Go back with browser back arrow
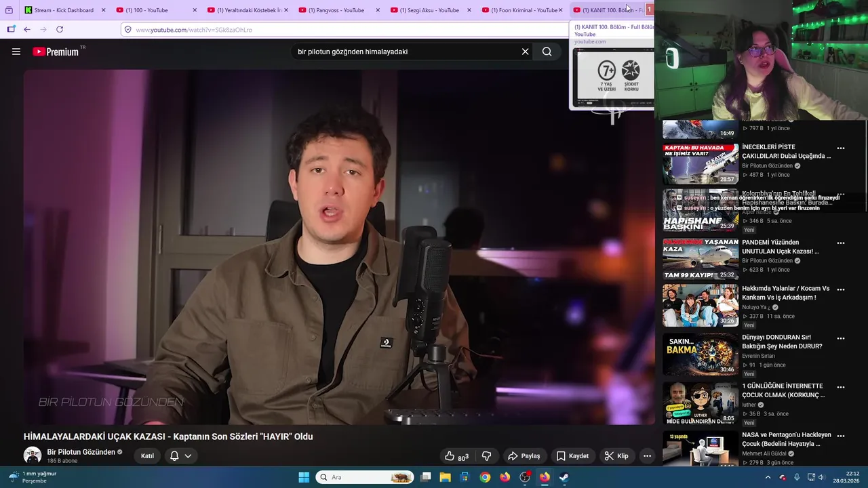 click(27, 29)
